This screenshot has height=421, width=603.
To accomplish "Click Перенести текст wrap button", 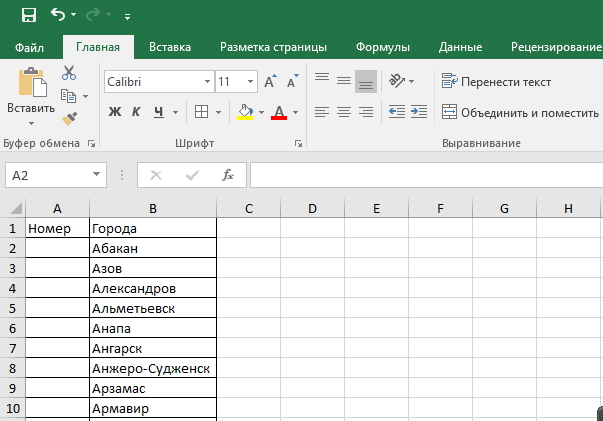I will (x=496, y=82).
